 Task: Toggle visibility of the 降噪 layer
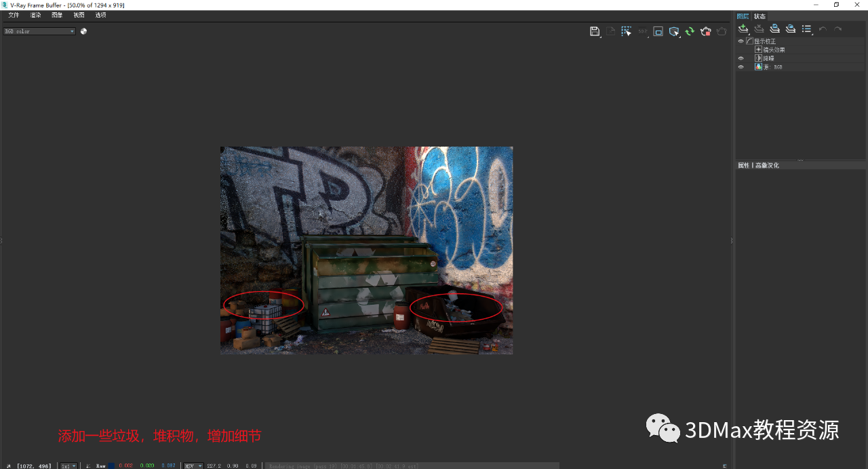tap(741, 58)
